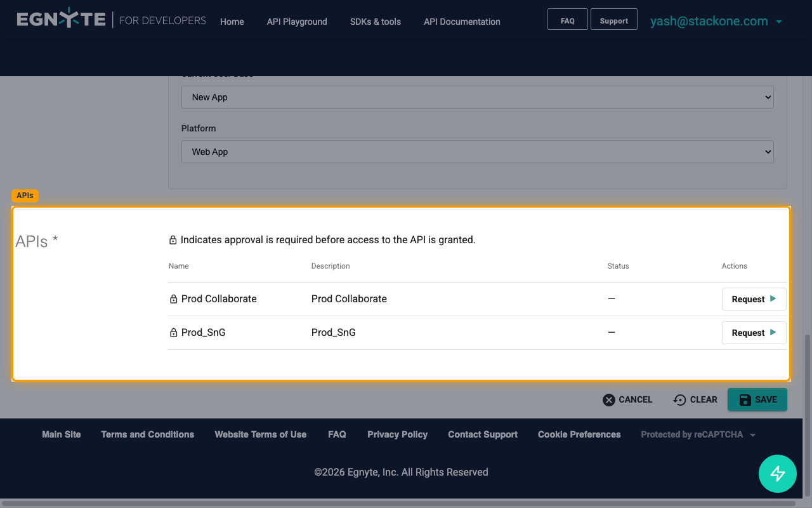Request access to Prod Collaborate API

tap(754, 299)
